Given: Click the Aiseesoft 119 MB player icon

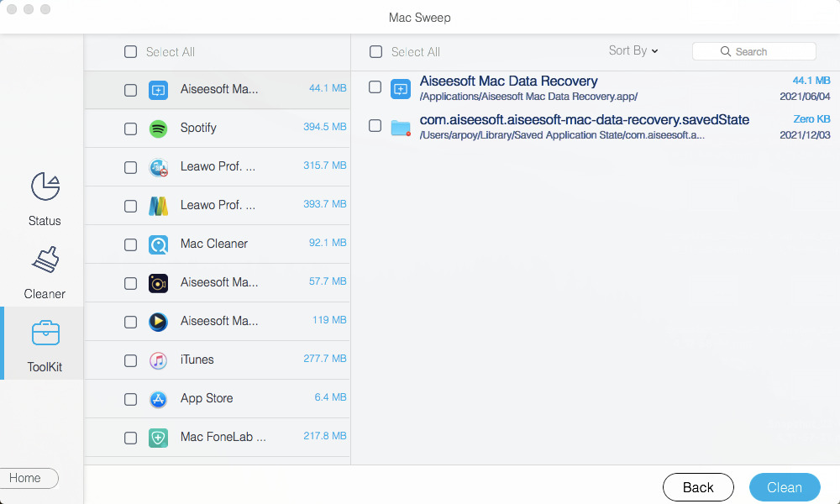Looking at the screenshot, I should [x=158, y=322].
